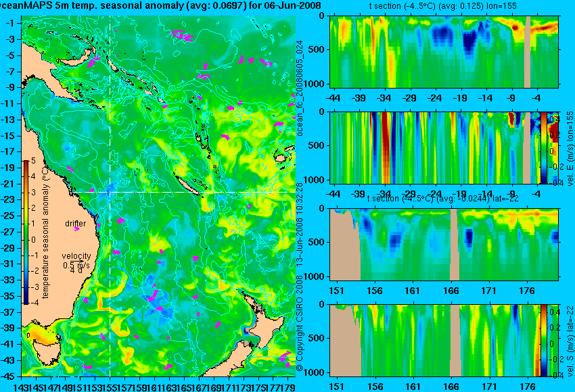Screen dimensions: 575x392
Task: Click '0.4' tick on vel. E color bar
Action: click(x=553, y=120)
